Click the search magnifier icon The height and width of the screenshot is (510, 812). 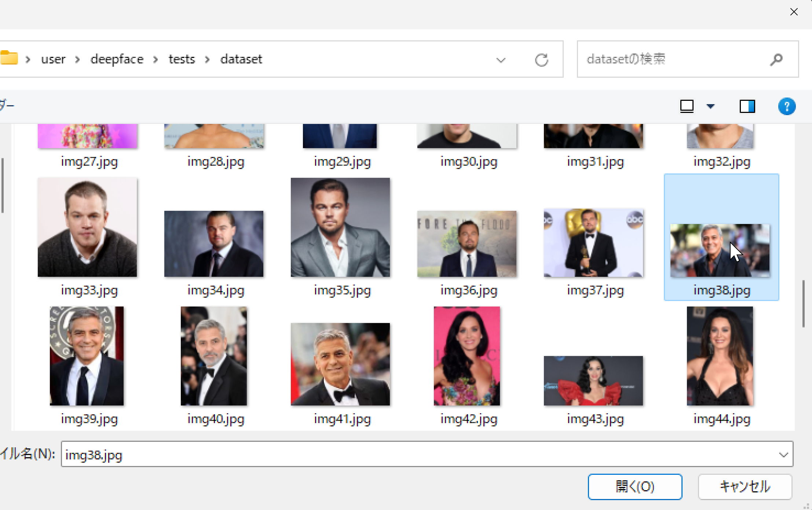click(776, 59)
